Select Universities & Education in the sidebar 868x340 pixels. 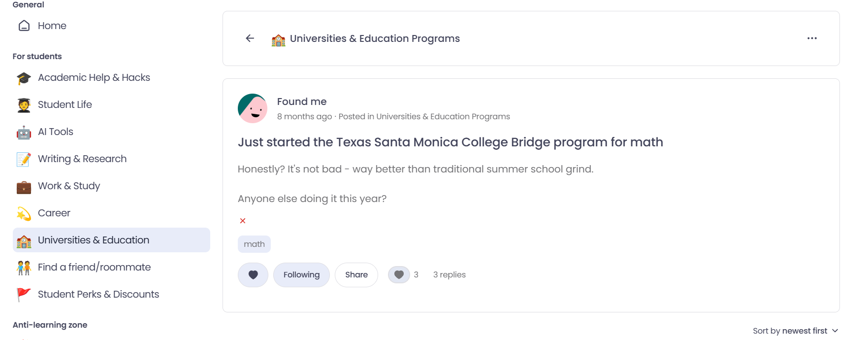94,240
